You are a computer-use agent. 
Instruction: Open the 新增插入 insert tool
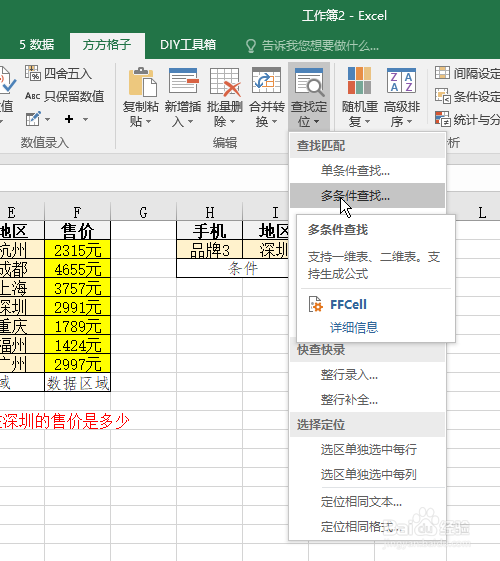click(183, 97)
